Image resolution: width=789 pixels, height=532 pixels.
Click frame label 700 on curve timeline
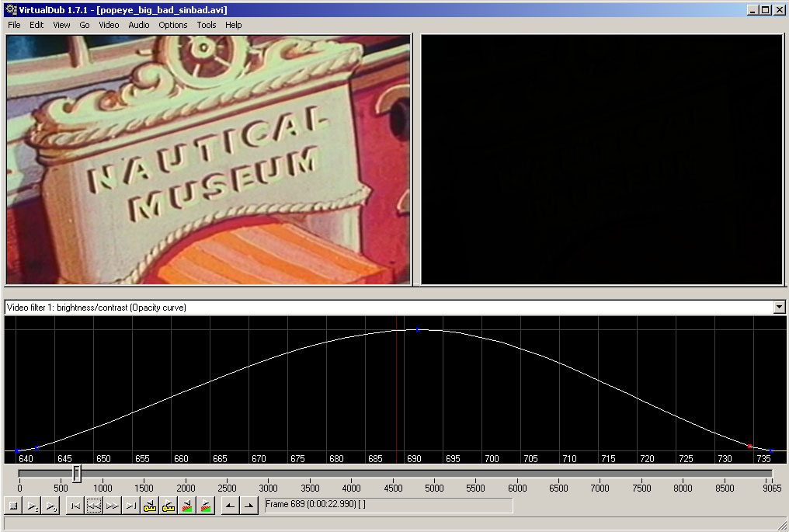pyautogui.click(x=492, y=458)
